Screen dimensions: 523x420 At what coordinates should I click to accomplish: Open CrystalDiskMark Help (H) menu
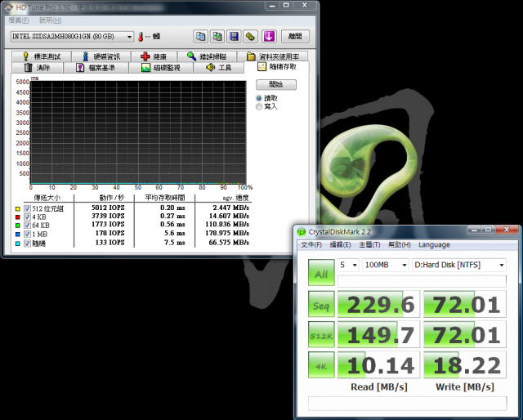click(x=400, y=245)
